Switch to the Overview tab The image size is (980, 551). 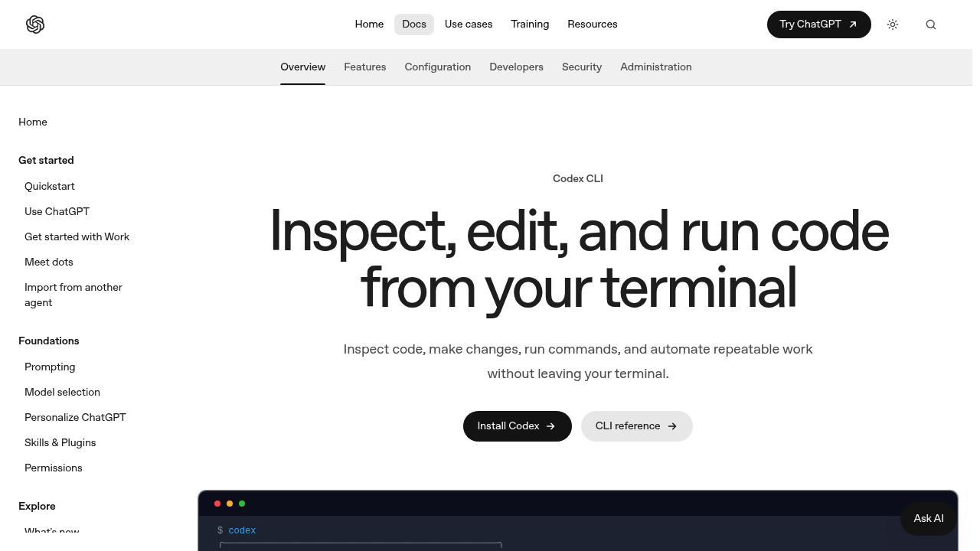coord(302,67)
